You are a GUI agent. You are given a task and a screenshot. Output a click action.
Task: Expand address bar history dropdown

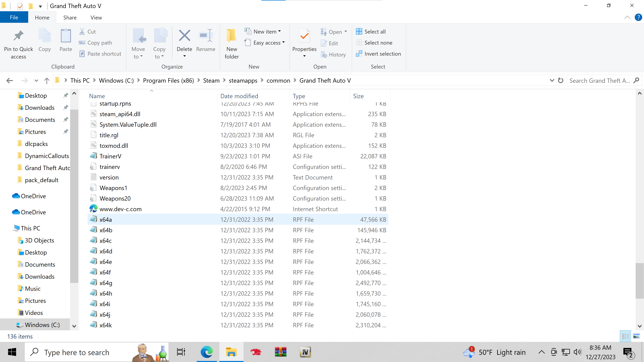pos(552,80)
